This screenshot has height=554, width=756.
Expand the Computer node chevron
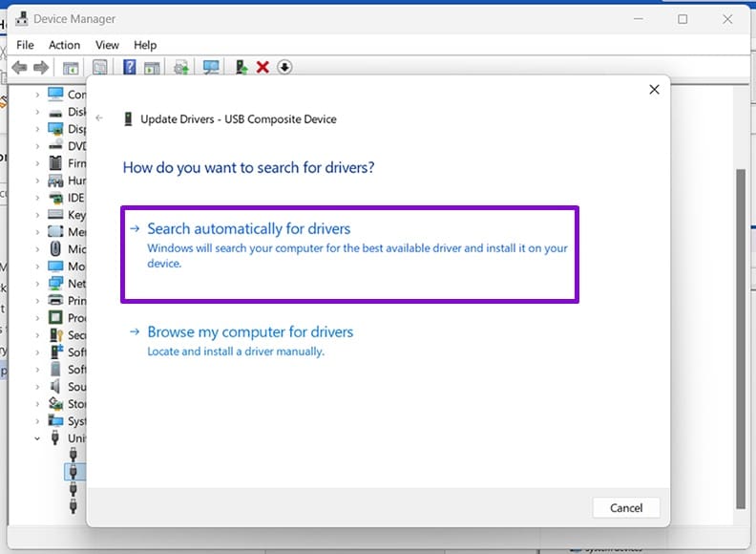pyautogui.click(x=37, y=96)
